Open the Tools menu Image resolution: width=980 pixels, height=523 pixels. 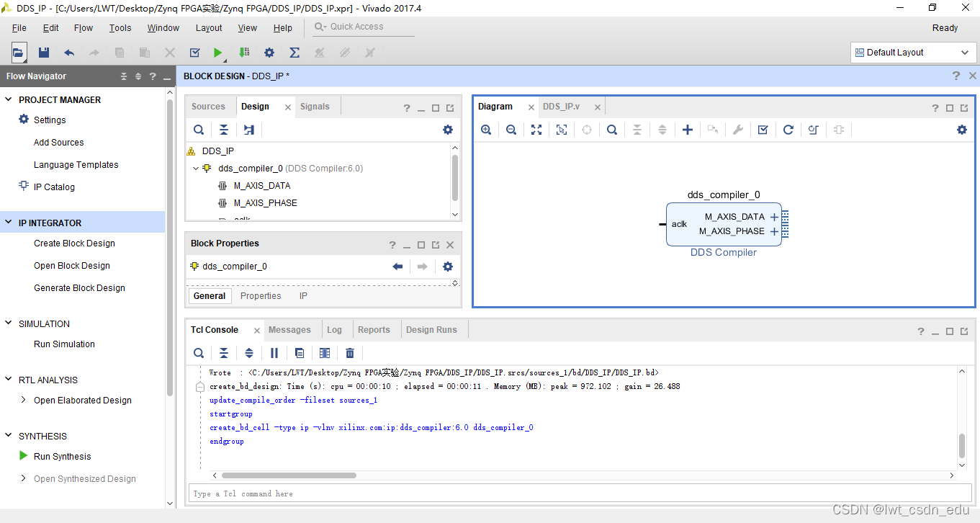[120, 27]
